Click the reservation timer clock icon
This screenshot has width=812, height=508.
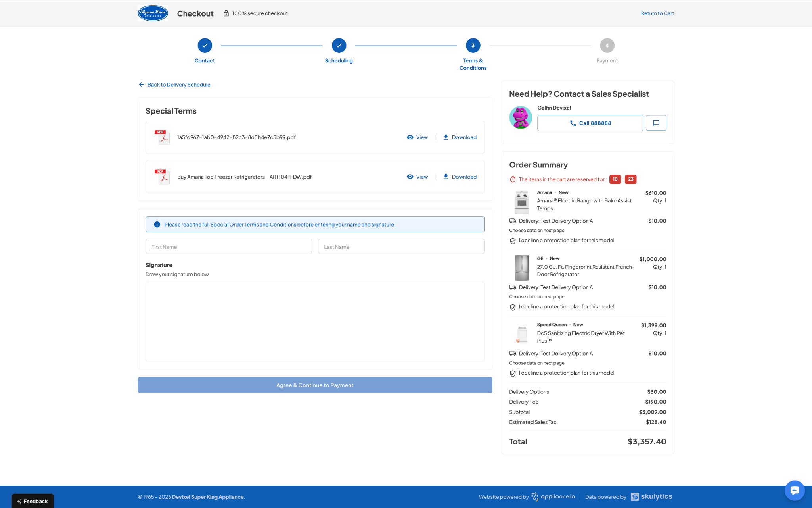[x=513, y=179]
